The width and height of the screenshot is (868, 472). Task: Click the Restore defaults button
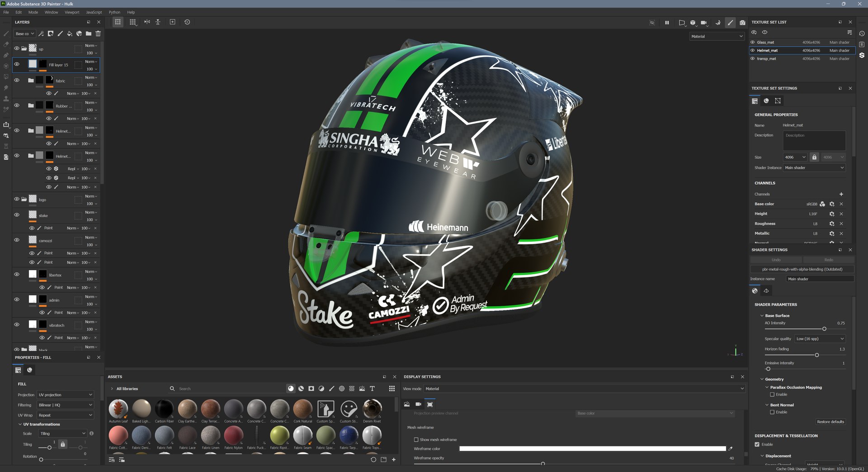tap(830, 422)
